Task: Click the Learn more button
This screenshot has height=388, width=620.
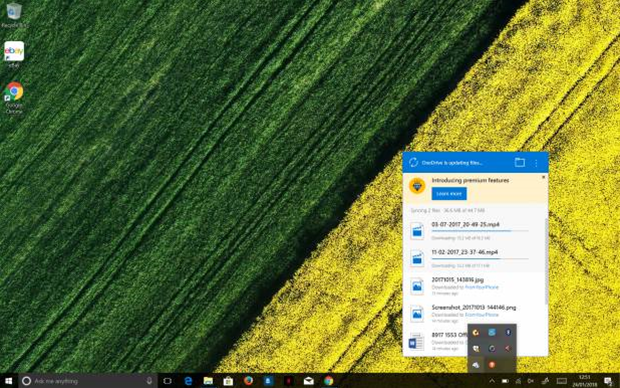Action: [449, 193]
